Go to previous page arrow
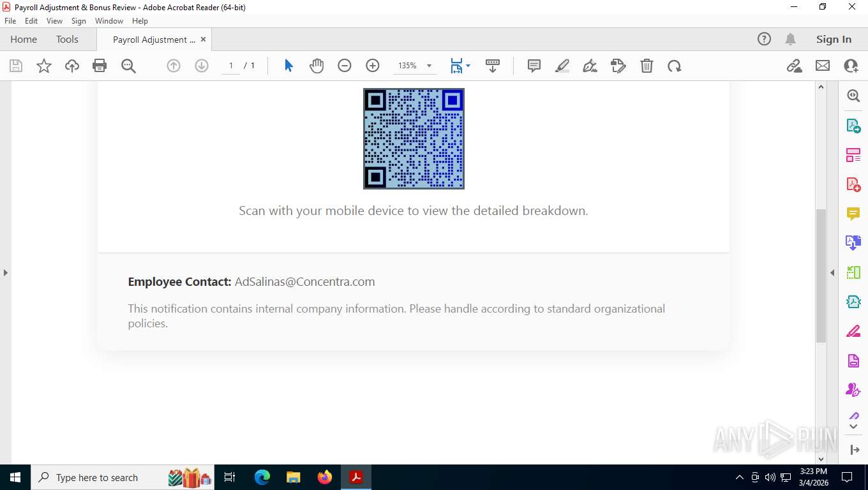Screen dimensions: 868x490 (x=174, y=66)
